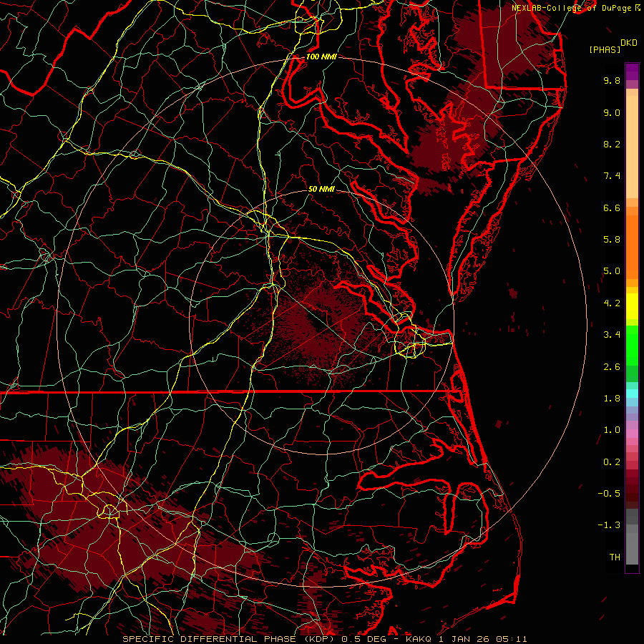644x644 pixels.
Task: Pick the orange segment of the color bar
Action: (x=632, y=247)
